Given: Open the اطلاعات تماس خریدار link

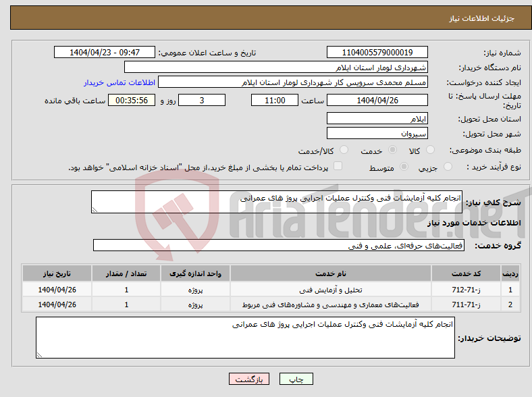Looking at the screenshot, I should point(119,82).
